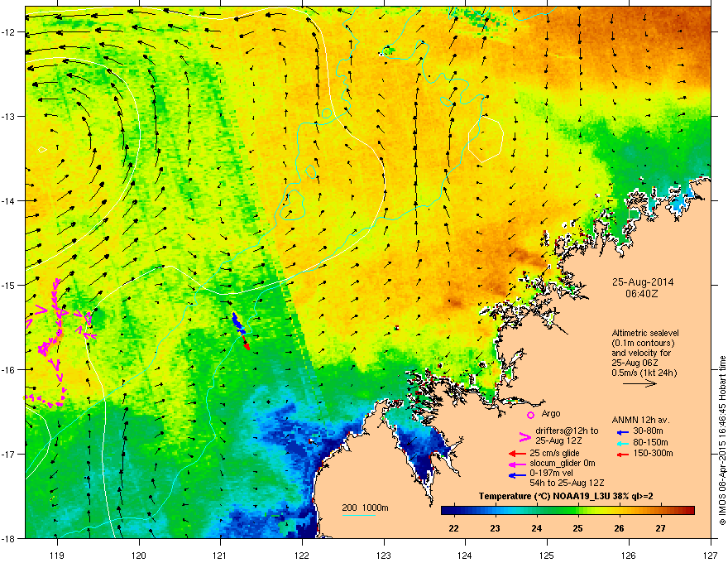This screenshot has width=728, height=563.
Task: Click the longitude axis label 120
Action: (x=139, y=555)
